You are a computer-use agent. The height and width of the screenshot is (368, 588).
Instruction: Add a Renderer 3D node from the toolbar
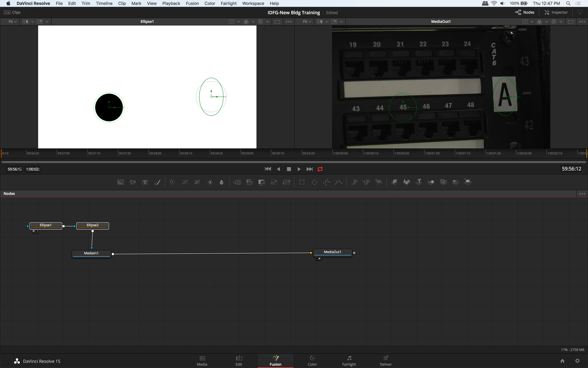(x=468, y=182)
